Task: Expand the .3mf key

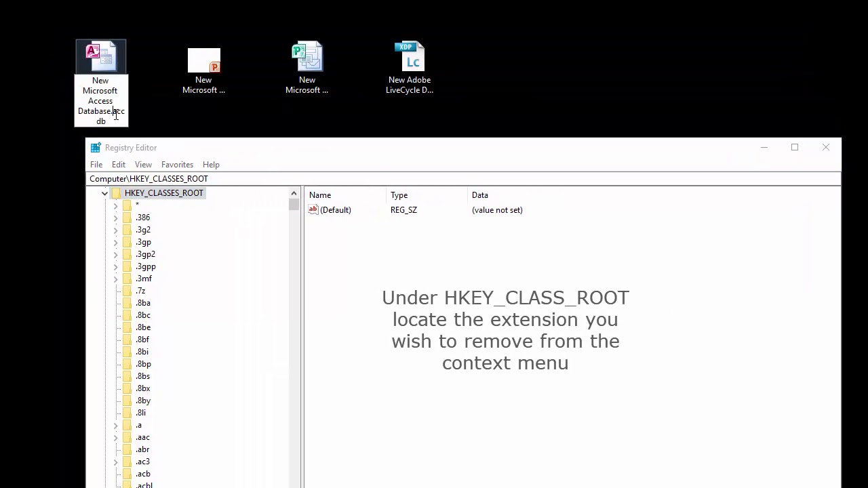Action: click(x=115, y=279)
